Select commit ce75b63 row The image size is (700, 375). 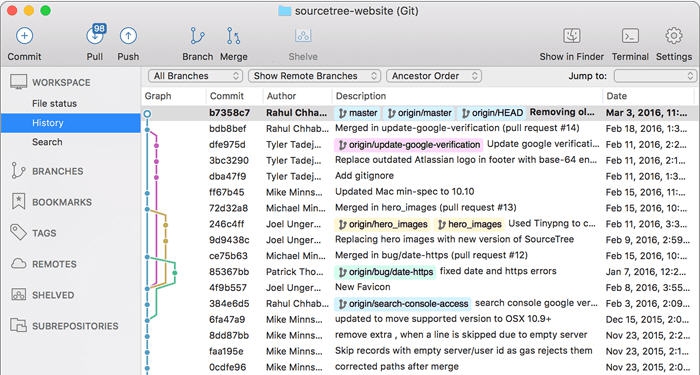pos(421,256)
